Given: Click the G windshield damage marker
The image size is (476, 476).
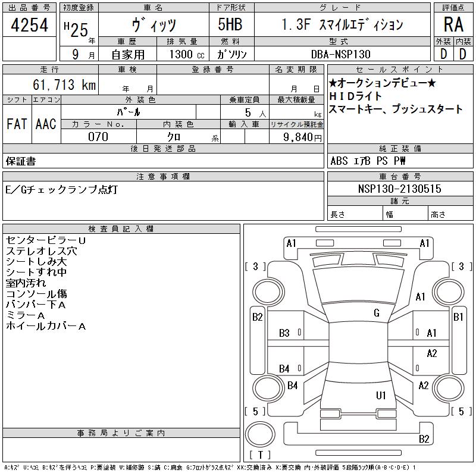Looking at the screenshot, I should [x=377, y=313].
